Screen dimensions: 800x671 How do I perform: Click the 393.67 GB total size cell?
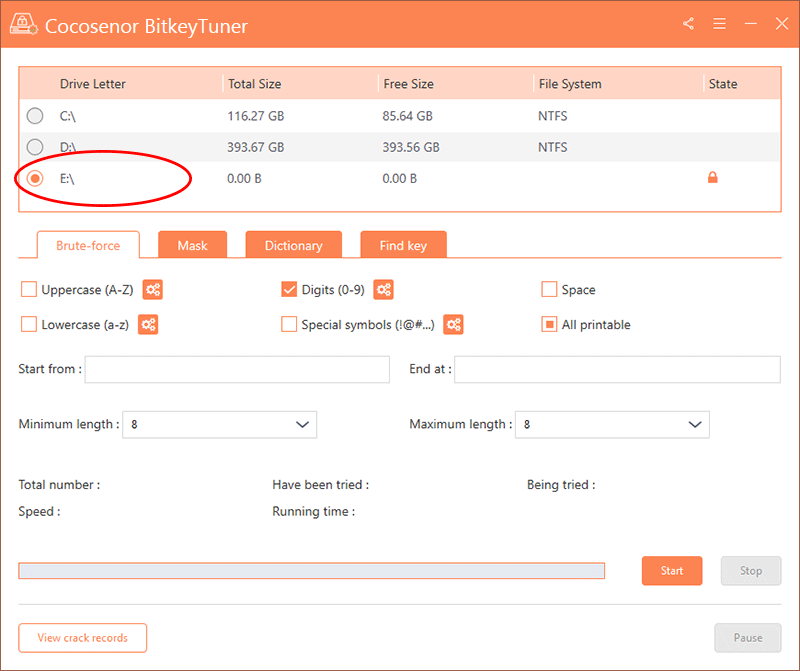pos(256,147)
